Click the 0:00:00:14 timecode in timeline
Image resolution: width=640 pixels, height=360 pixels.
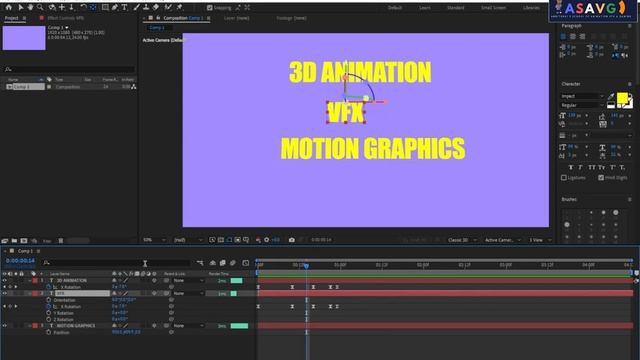pyautogui.click(x=20, y=261)
